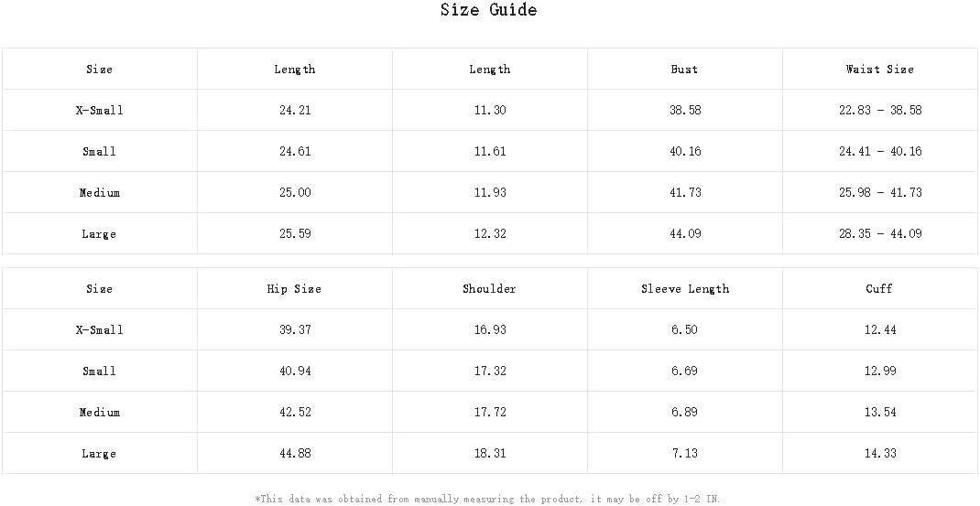Viewport: 980px width, 506px height.
Task: Select the 39.37 Hip Size cell
Action: pos(295,330)
